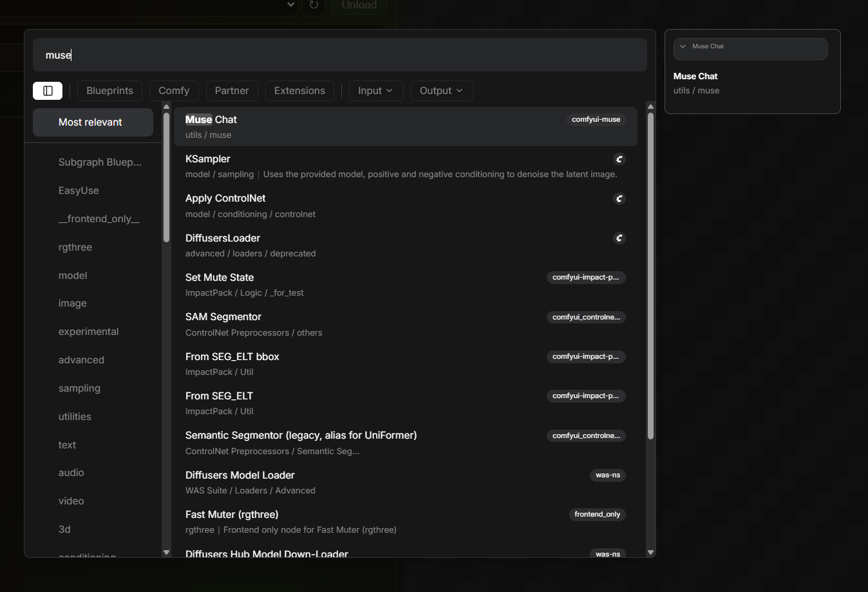This screenshot has width=868, height=592.
Task: Select the 3d category
Action: [93, 530]
